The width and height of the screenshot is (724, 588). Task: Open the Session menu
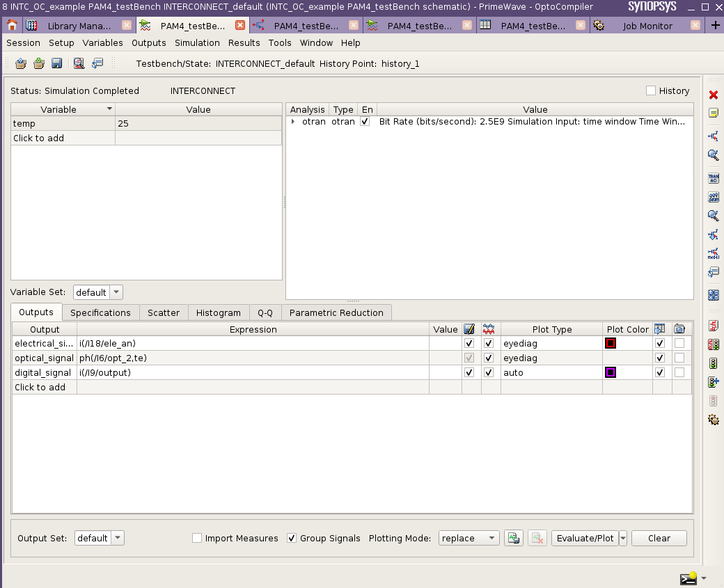tap(23, 43)
